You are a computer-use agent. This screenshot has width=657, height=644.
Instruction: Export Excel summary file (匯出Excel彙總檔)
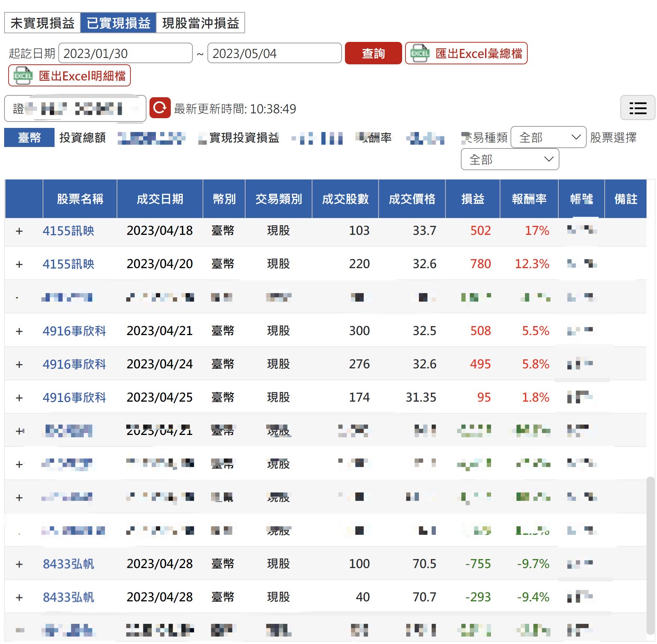tap(466, 53)
